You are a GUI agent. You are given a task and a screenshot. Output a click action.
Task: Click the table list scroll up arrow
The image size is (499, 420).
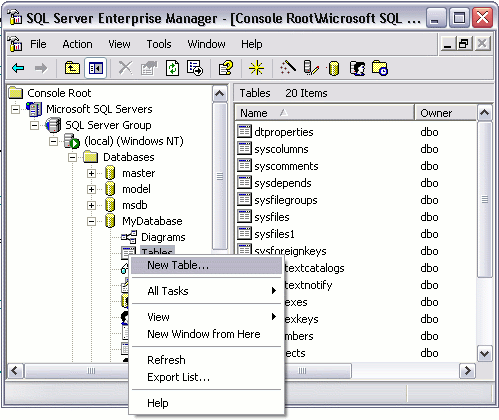(484, 113)
